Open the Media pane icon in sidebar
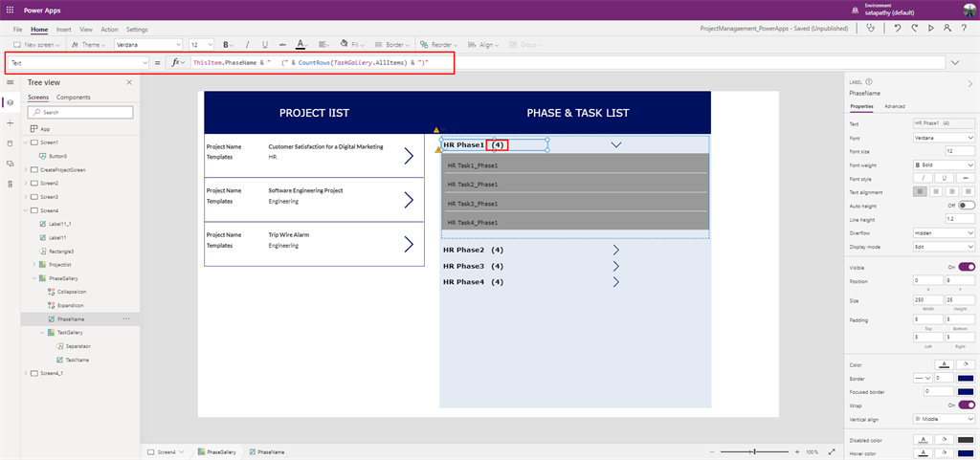 coord(10,164)
